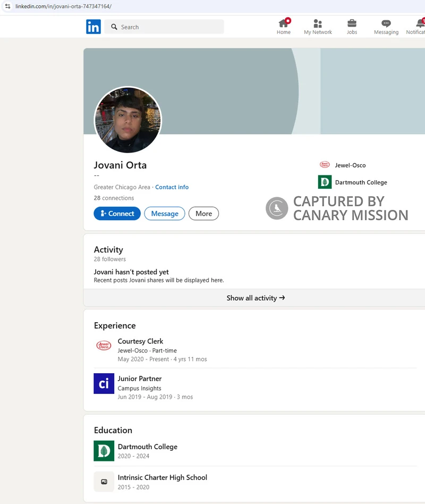Click the Message button
Viewport: 425px width, 504px height.
[x=165, y=214]
